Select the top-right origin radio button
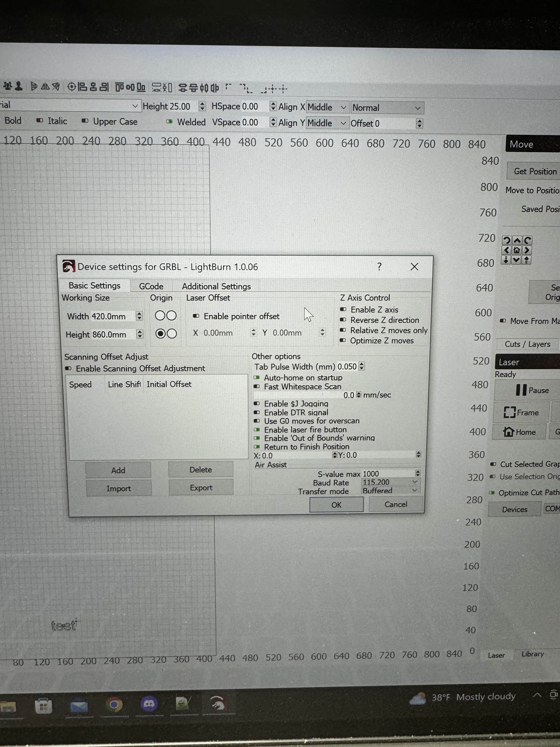Viewport: 560px width, 747px height. click(x=171, y=316)
